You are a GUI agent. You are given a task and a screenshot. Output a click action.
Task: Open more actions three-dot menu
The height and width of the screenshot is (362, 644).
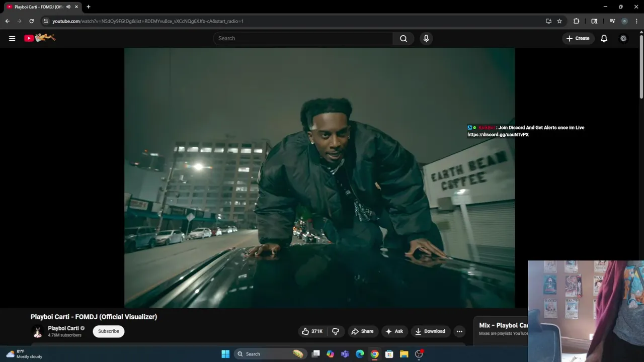[x=459, y=331]
